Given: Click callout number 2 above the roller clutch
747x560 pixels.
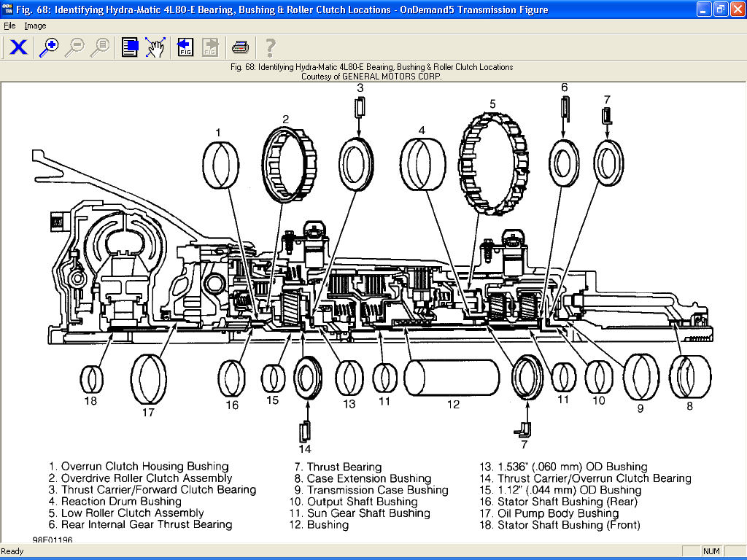Looking at the screenshot, I should coord(285,119).
